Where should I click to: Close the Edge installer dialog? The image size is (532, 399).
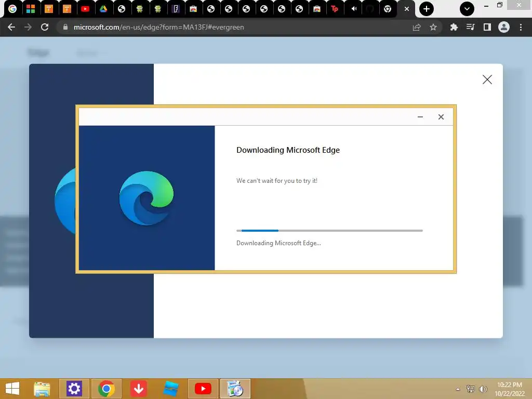point(441,117)
